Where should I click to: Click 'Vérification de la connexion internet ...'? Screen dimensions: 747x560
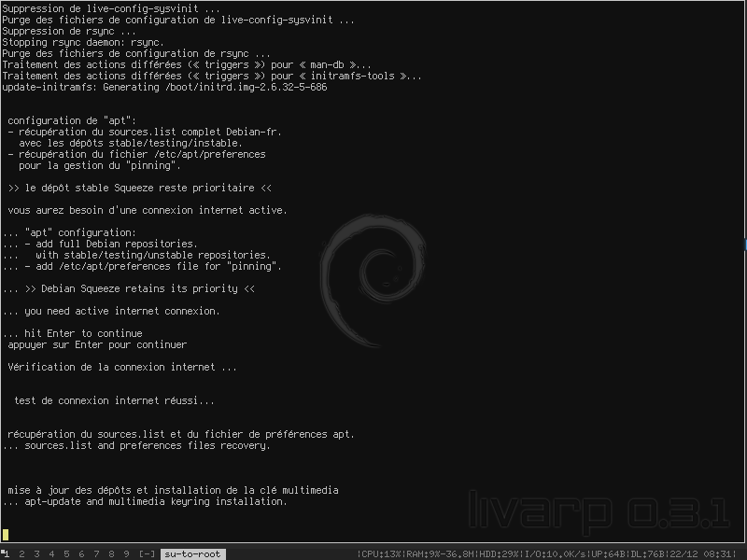tap(122, 367)
